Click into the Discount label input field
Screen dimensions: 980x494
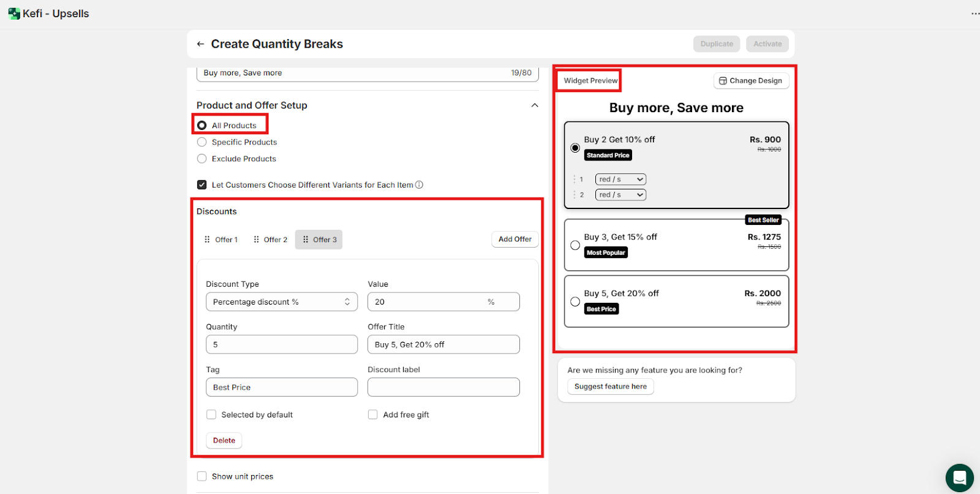(x=443, y=387)
